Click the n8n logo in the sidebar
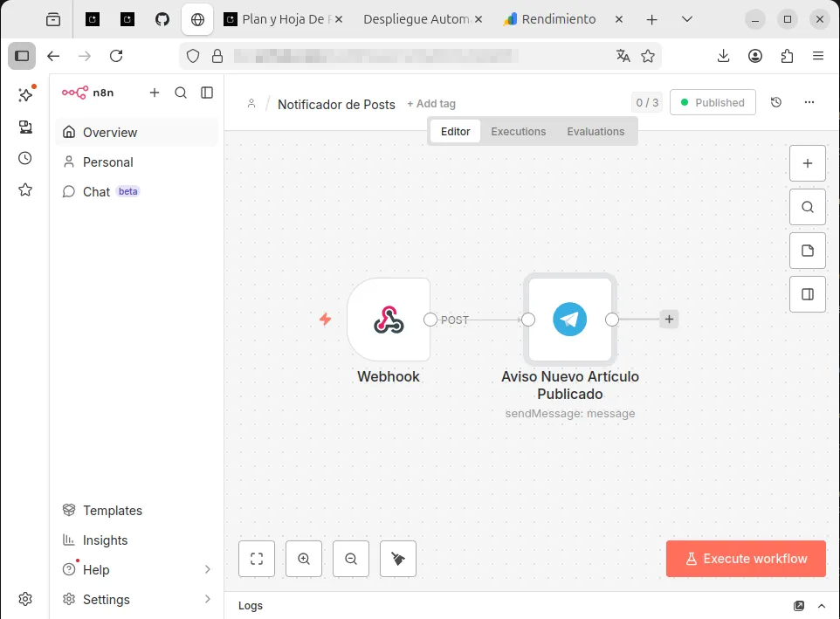The height and width of the screenshot is (619, 840). 87,93
